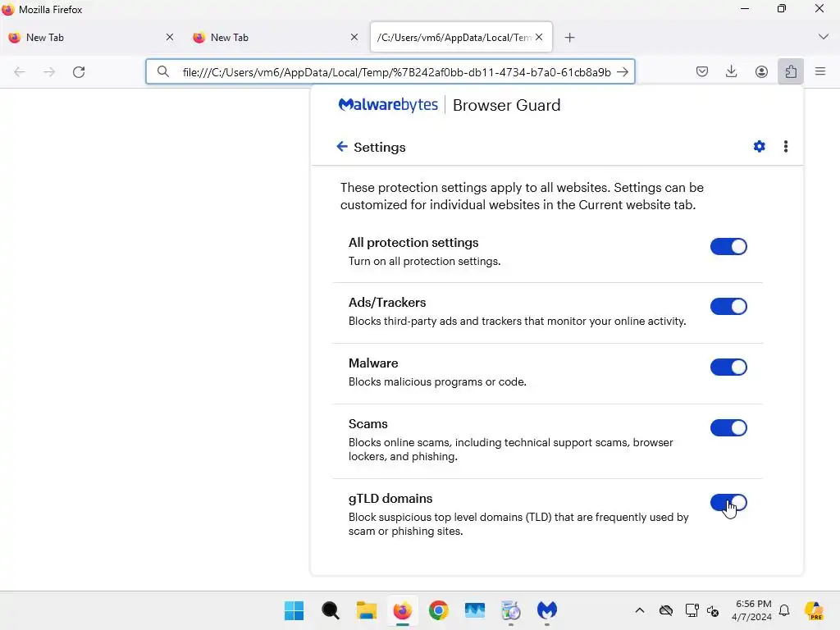Switch to the first New Tab tab

(91, 37)
